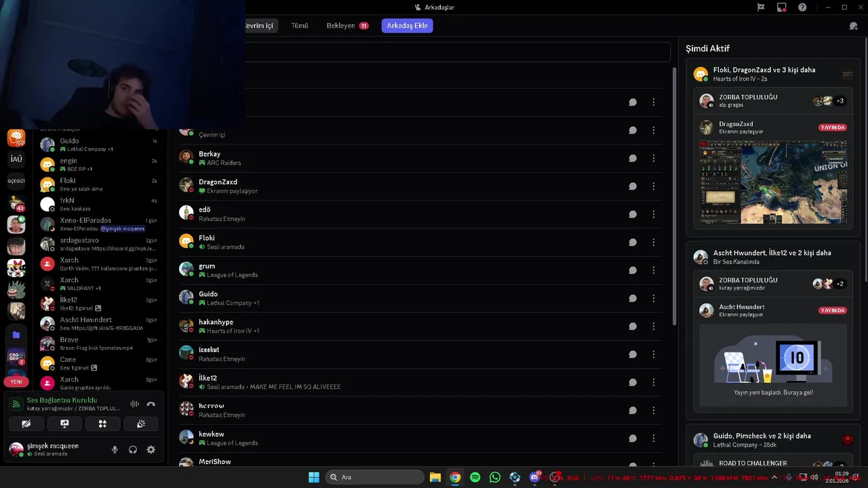This screenshot has width=868, height=488.
Task: Open the Bekleyen pending requests tab
Action: 347,26
